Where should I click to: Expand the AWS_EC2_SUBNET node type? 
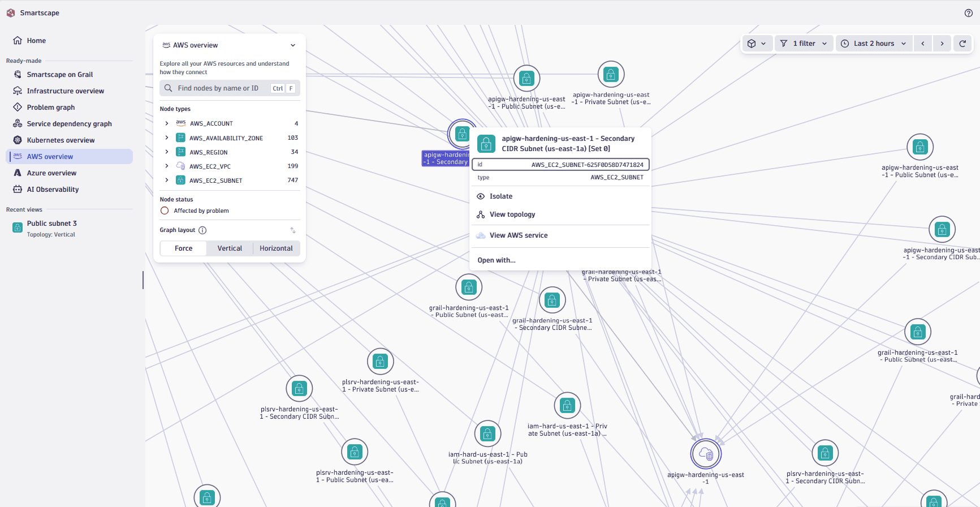pyautogui.click(x=167, y=180)
